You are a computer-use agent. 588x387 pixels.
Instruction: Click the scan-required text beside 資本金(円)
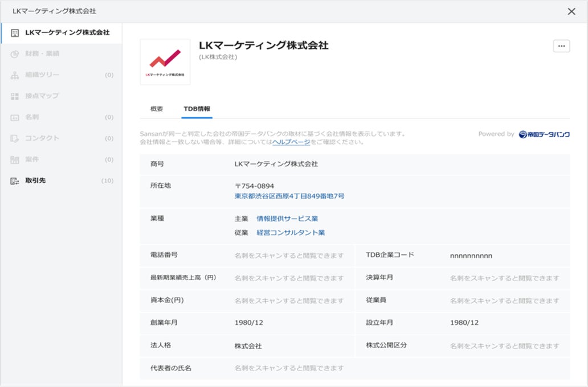(289, 301)
